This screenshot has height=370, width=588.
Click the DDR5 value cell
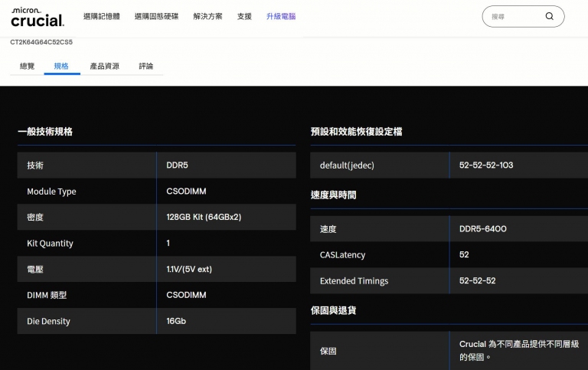(x=177, y=165)
